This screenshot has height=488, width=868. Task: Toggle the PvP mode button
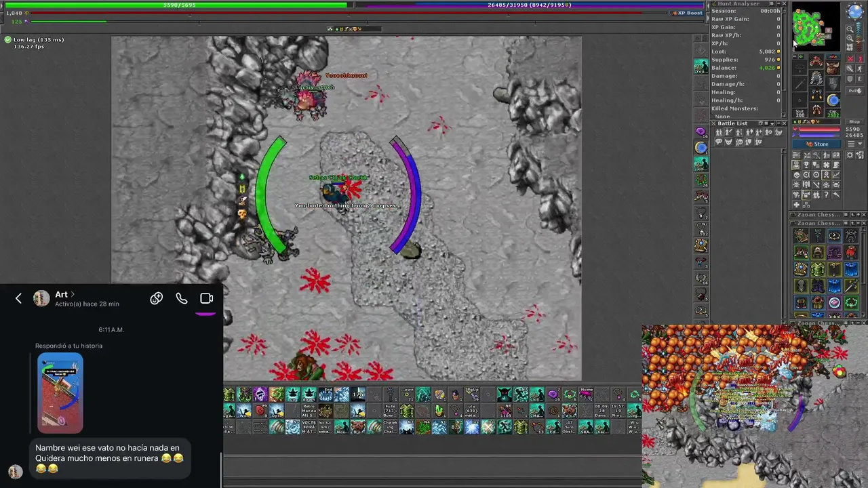pos(855,91)
